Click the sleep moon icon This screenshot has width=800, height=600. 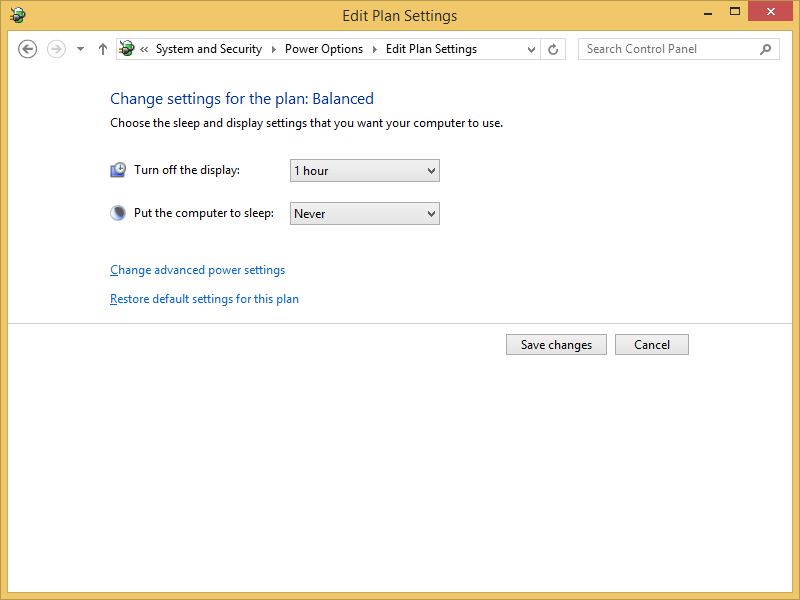coord(118,213)
